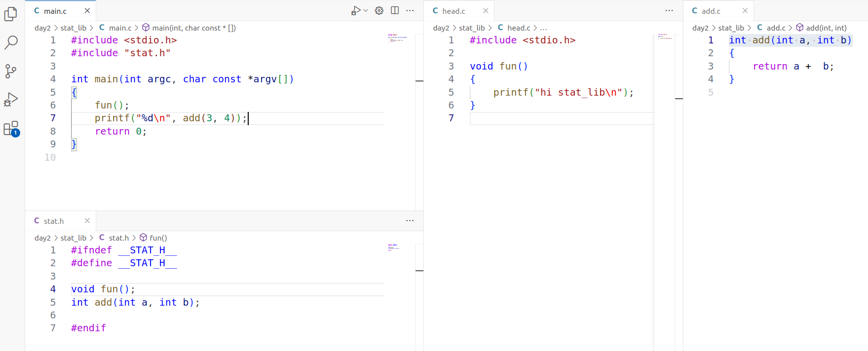868x351 pixels.
Task: Click the printf("hi stat_lib\n") line in head.c
Action: pyautogui.click(x=564, y=93)
